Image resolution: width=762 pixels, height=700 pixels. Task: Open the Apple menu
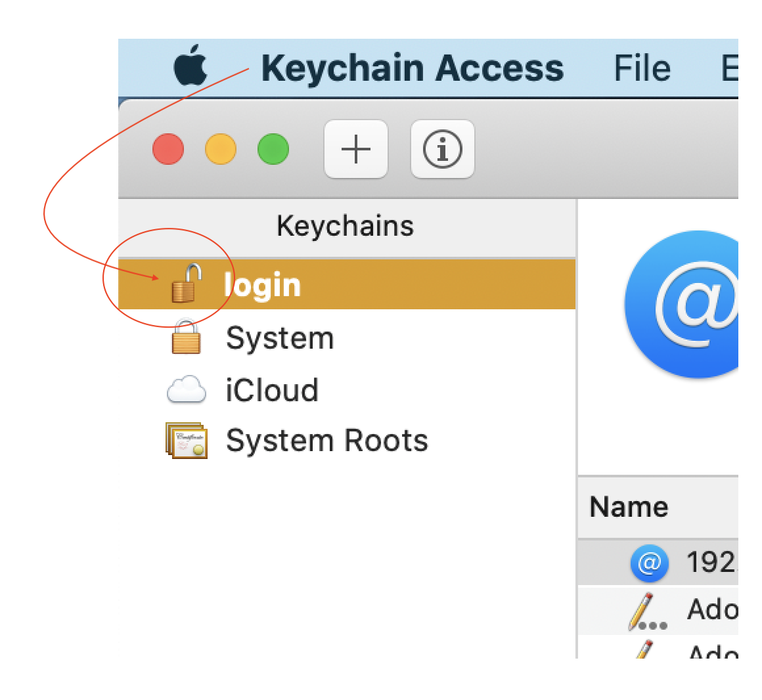coord(190,66)
